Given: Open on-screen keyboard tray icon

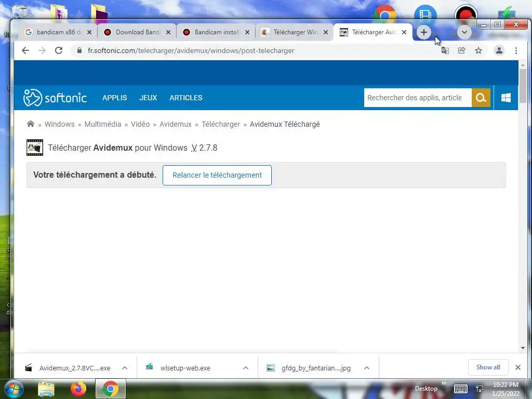Looking at the screenshot, I should coord(460,389).
